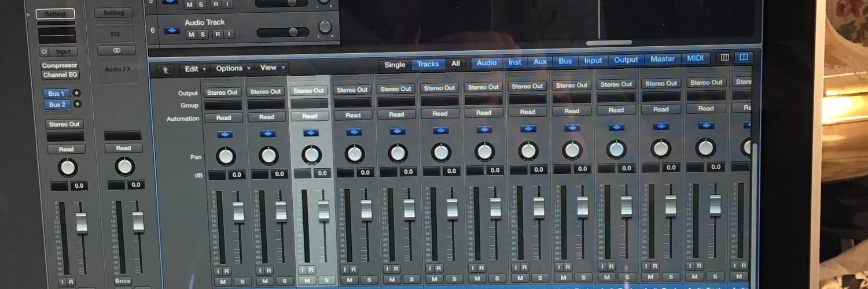The width and height of the screenshot is (868, 289).
Task: Click the volume fader on the Bnce strip
Action: [x=138, y=222]
